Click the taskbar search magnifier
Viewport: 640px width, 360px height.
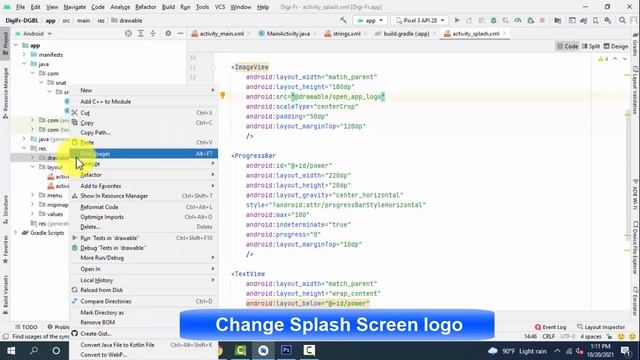(34, 351)
